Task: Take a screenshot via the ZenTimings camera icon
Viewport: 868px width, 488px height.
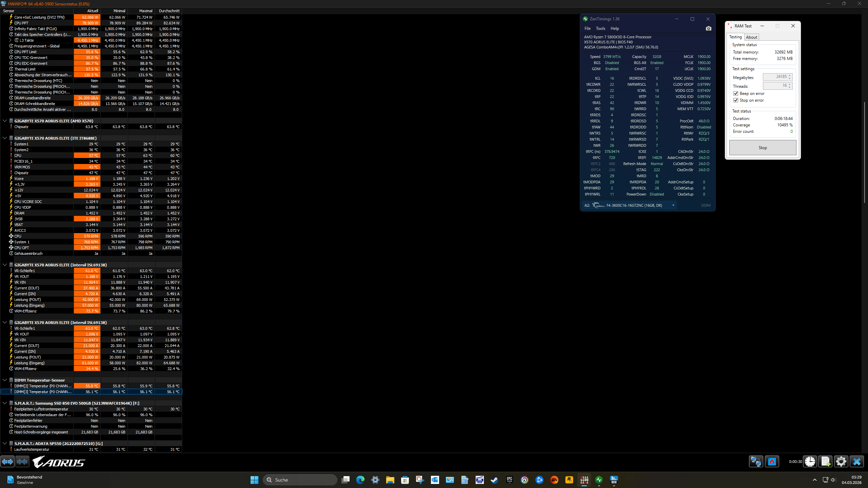Action: click(x=708, y=28)
